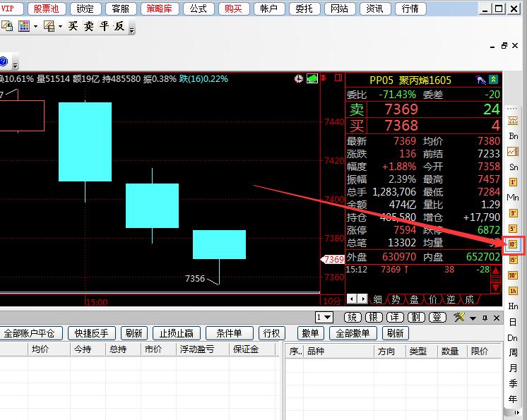Click the 全部账户平仓 button

point(32,333)
